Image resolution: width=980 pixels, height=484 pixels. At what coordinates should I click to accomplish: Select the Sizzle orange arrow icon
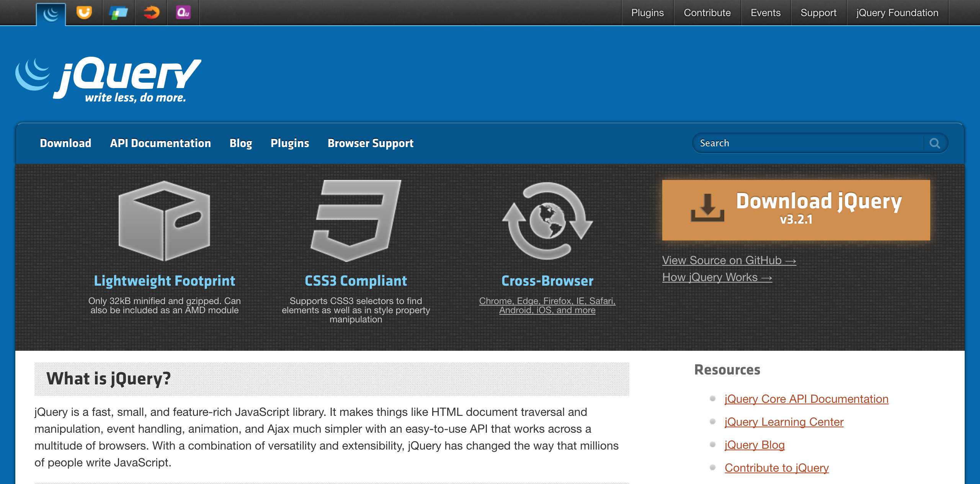(x=151, y=13)
